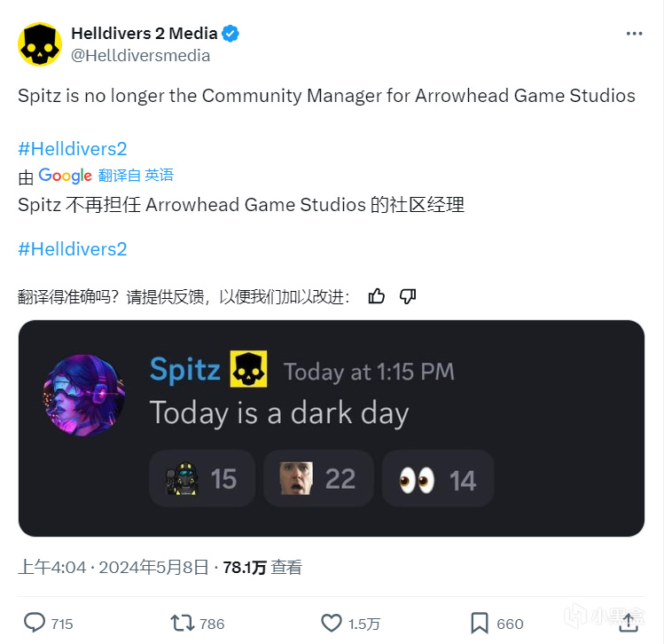The image size is (664, 644).
Task: Click the tweet timestamp 上午4:04 2024年5月8日
Action: [113, 567]
